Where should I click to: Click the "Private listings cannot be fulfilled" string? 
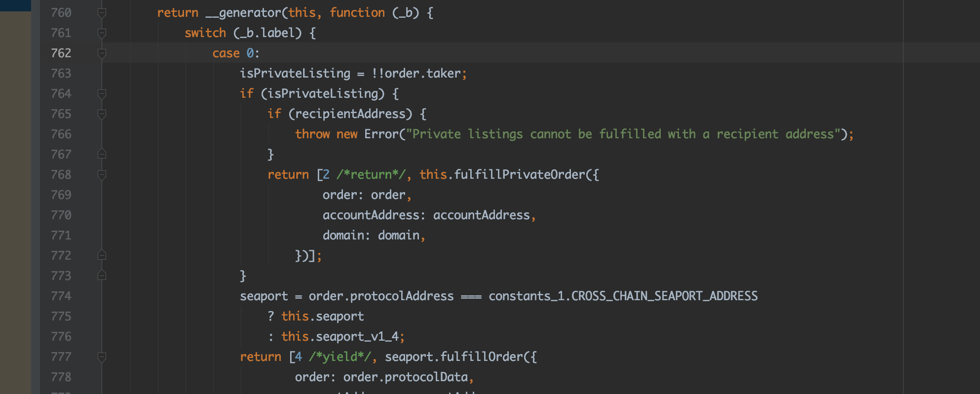(x=623, y=134)
